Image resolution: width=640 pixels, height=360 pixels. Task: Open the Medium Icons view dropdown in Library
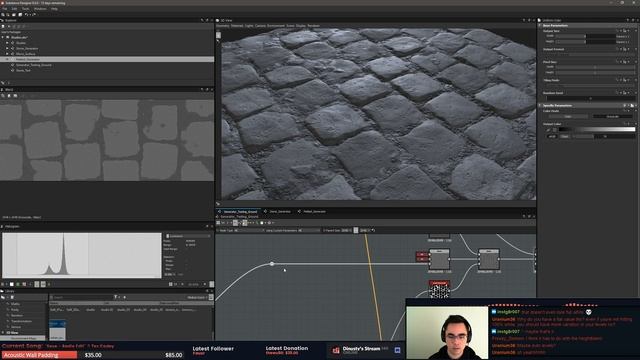click(198, 298)
